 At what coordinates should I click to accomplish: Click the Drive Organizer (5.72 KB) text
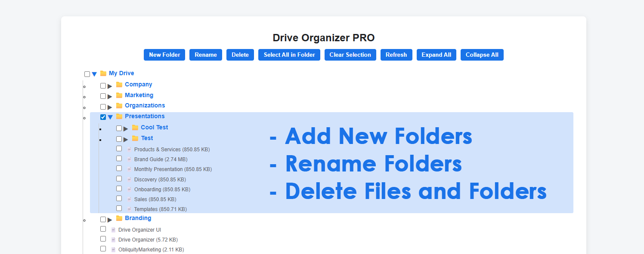pyautogui.click(x=148, y=240)
